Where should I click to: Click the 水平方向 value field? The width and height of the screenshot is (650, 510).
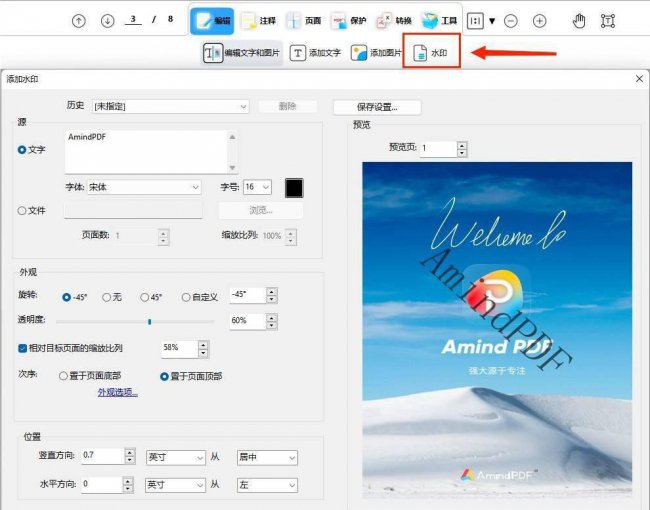coord(102,484)
